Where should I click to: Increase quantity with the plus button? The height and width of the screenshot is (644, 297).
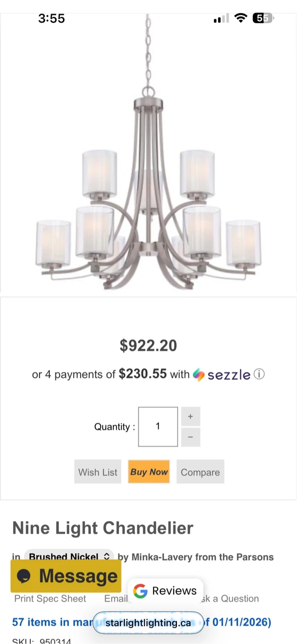click(190, 416)
